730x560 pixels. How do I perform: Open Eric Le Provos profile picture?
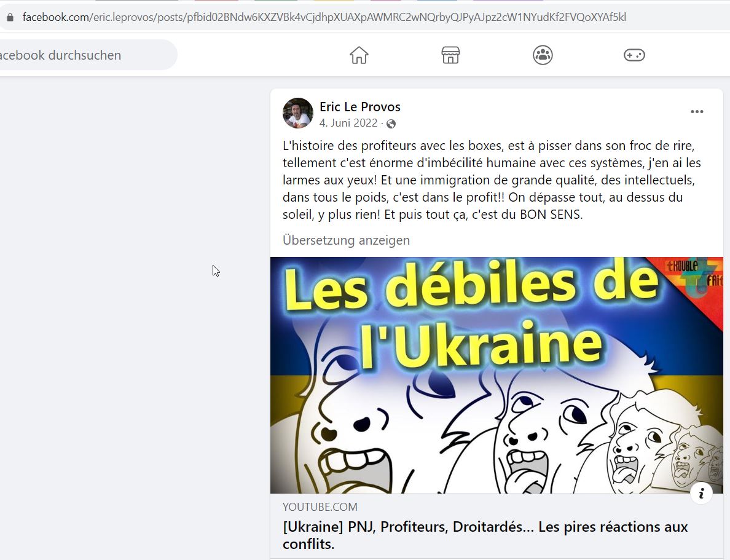point(298,113)
